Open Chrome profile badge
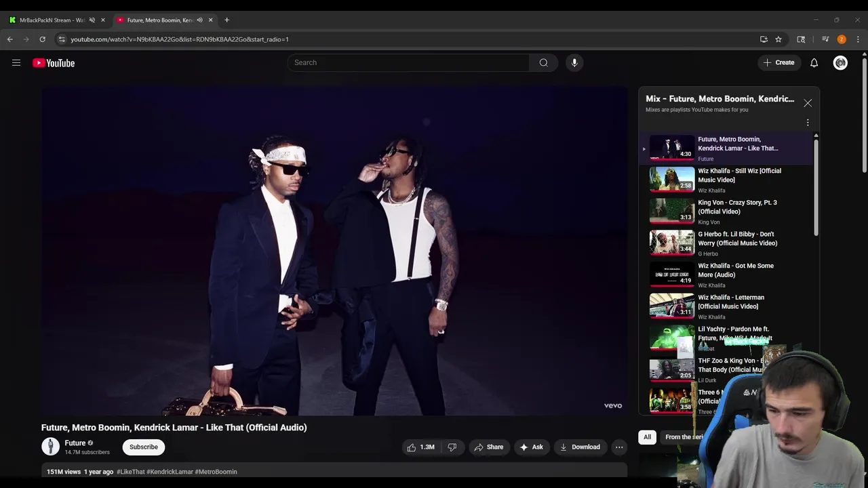This screenshot has height=488, width=868. click(842, 39)
